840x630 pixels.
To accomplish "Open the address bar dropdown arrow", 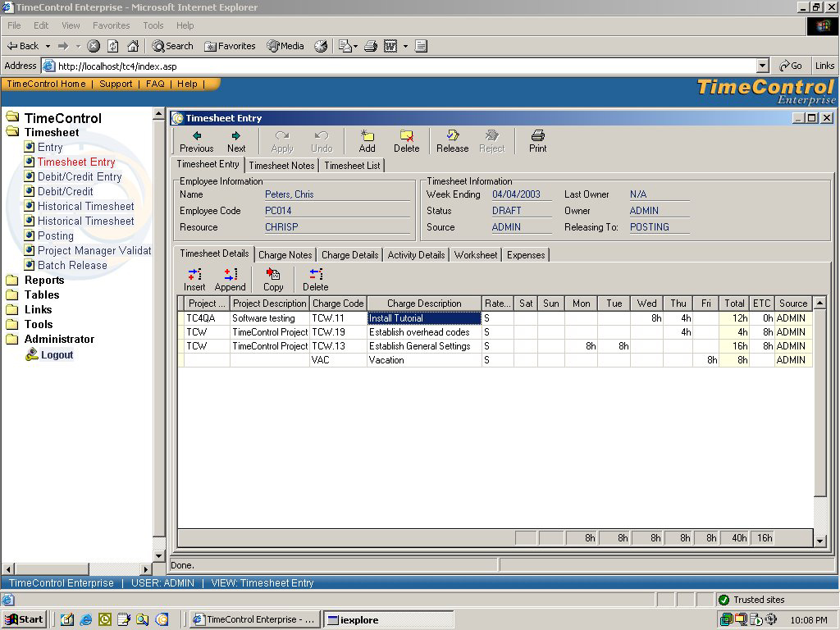I will click(762, 66).
